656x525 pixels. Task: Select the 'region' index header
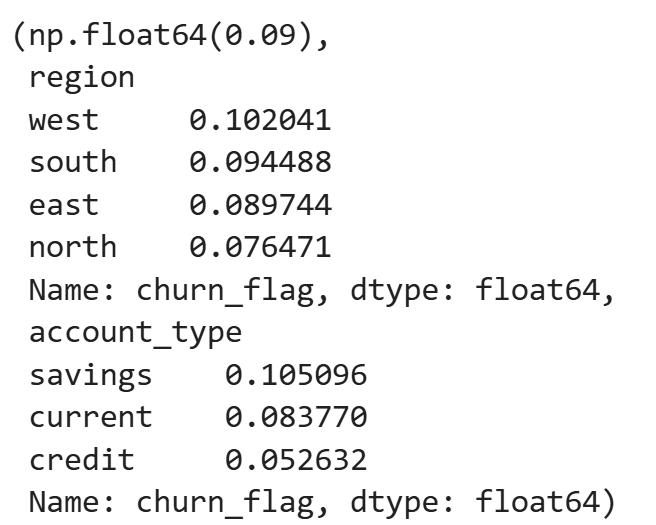[82, 78]
